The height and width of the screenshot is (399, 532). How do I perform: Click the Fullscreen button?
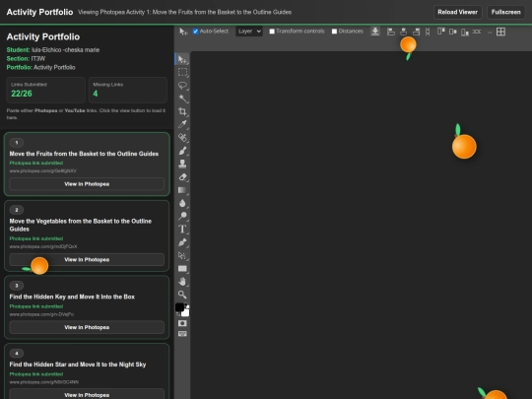(x=505, y=12)
